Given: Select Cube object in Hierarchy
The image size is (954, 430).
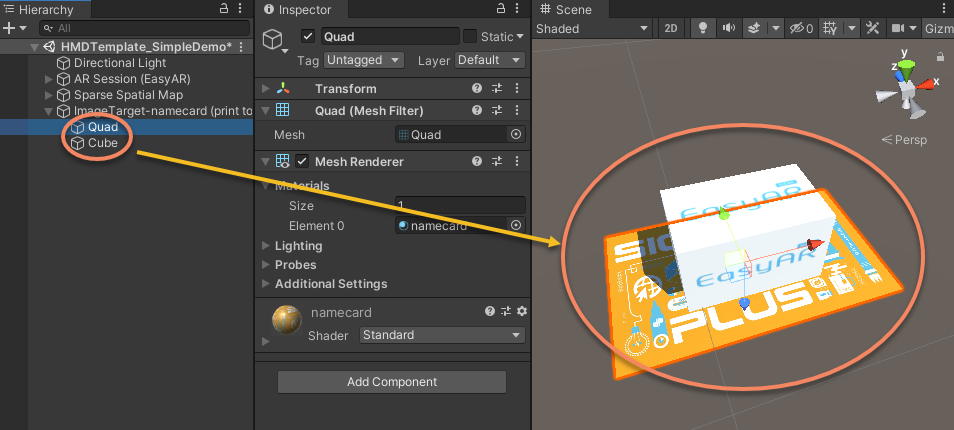Looking at the screenshot, I should click(x=103, y=143).
